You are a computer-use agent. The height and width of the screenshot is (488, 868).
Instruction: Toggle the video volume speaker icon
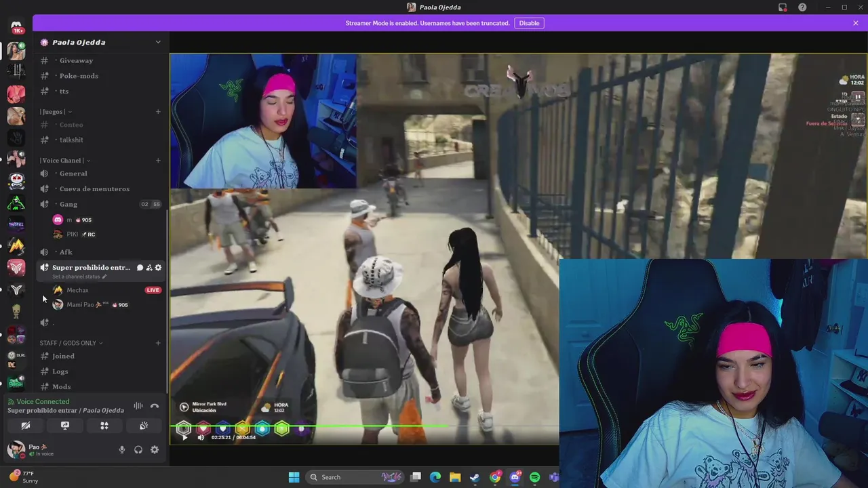(x=201, y=437)
